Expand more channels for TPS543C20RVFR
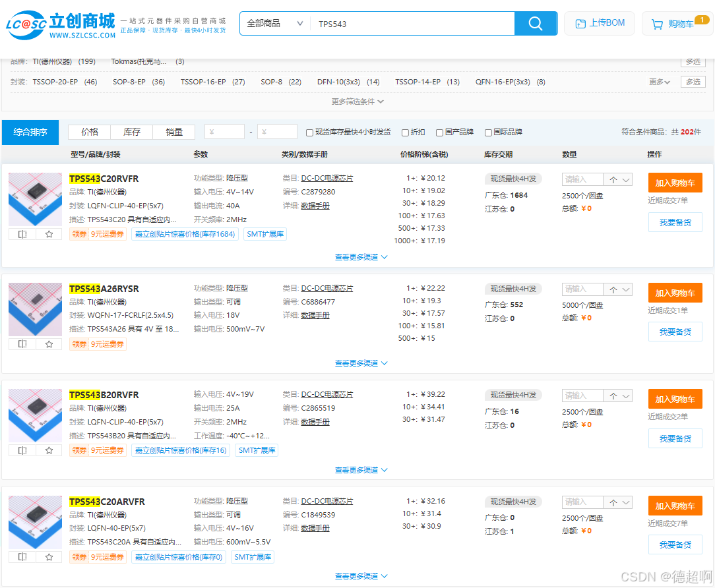This screenshot has height=588, width=715. (361, 257)
